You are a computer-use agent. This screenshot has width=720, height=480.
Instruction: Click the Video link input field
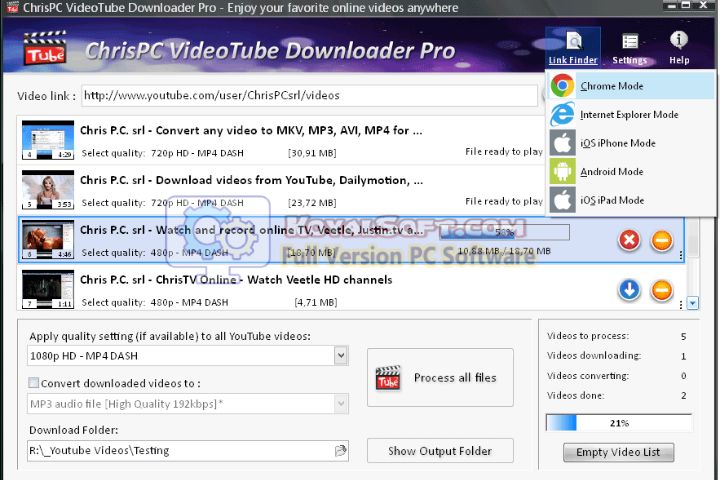[x=309, y=96]
